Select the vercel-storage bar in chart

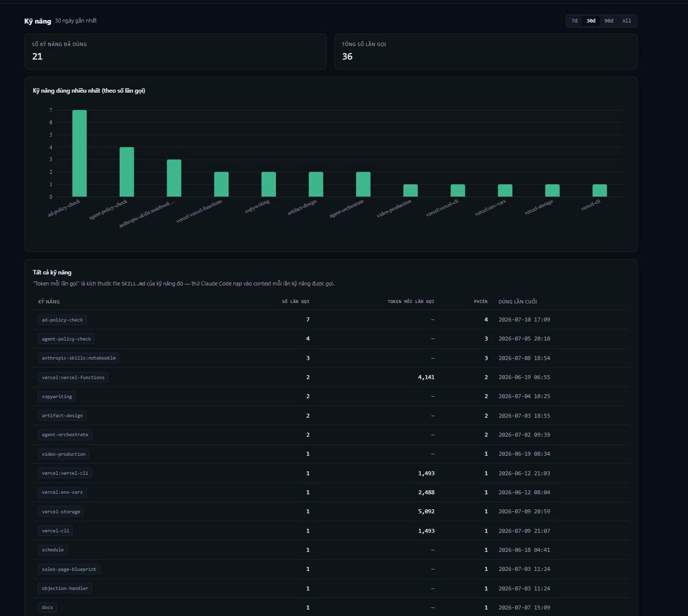pyautogui.click(x=552, y=190)
